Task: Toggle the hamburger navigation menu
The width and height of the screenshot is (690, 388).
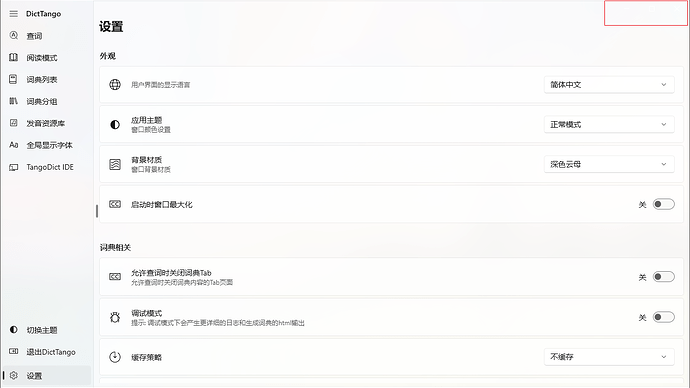Action: (14, 14)
